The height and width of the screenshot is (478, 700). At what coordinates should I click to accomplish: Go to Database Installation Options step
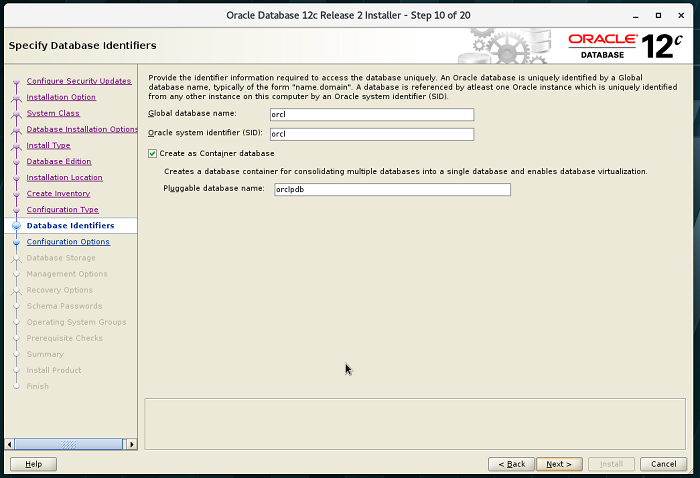(82, 129)
